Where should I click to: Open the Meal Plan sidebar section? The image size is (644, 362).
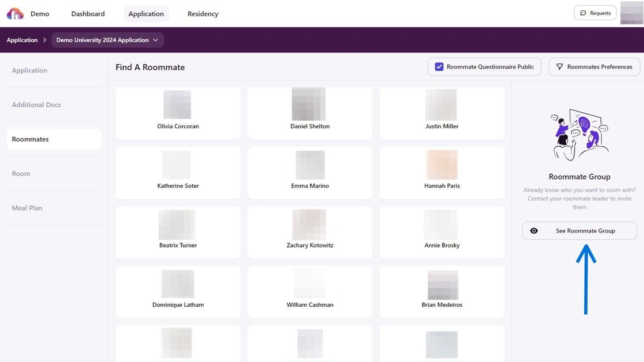click(x=27, y=208)
